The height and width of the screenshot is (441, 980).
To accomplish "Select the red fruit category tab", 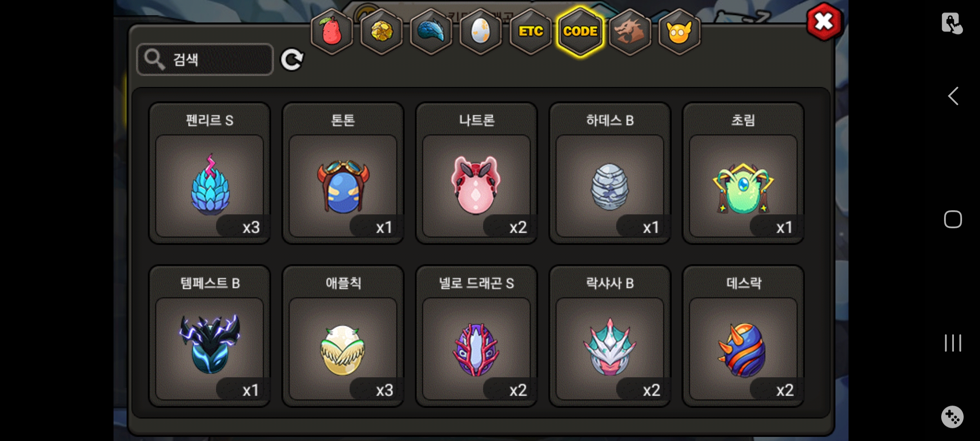I will [332, 31].
